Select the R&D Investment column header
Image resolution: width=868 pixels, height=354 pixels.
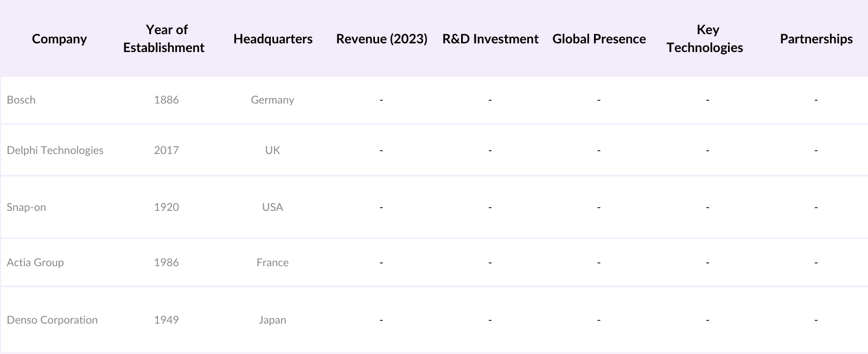pyautogui.click(x=490, y=39)
